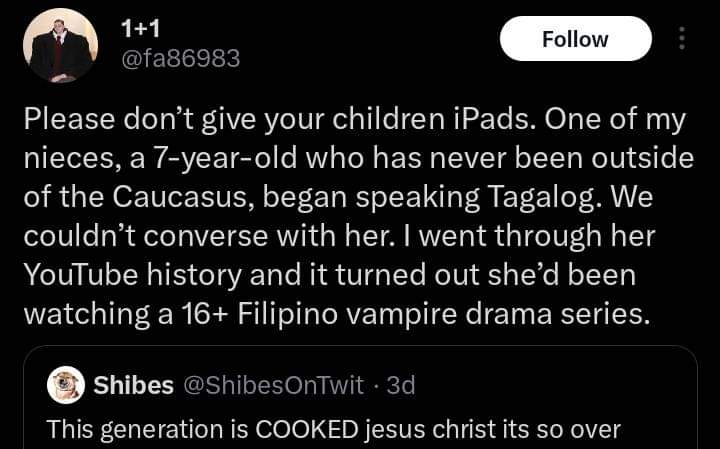Open the three-dot more options menu
Image resolution: width=720 pixels, height=449 pixels.
tap(683, 39)
